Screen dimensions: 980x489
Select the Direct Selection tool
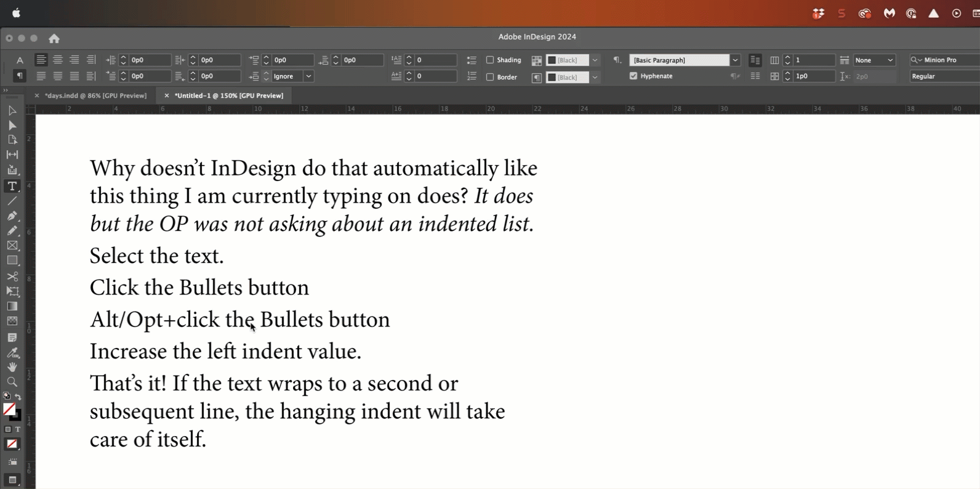point(12,126)
